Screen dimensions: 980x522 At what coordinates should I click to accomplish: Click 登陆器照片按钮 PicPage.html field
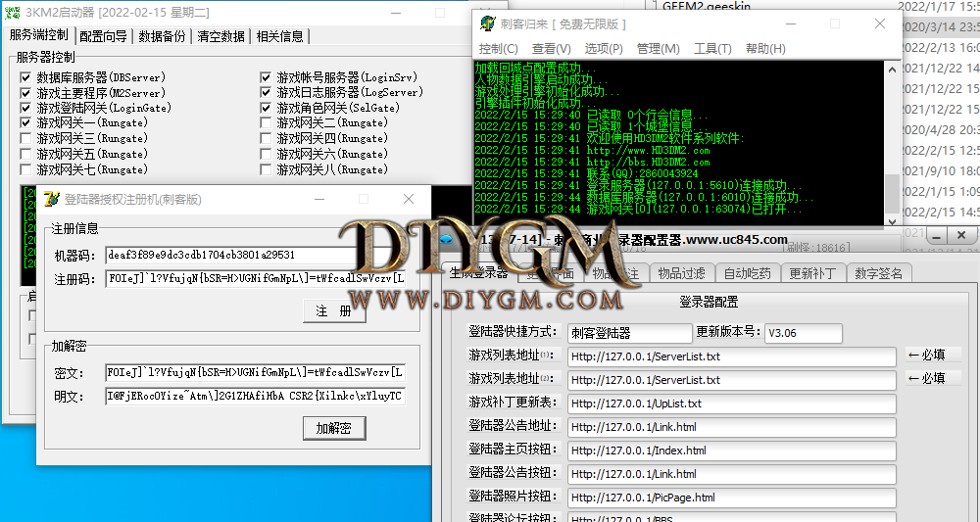[x=732, y=498]
